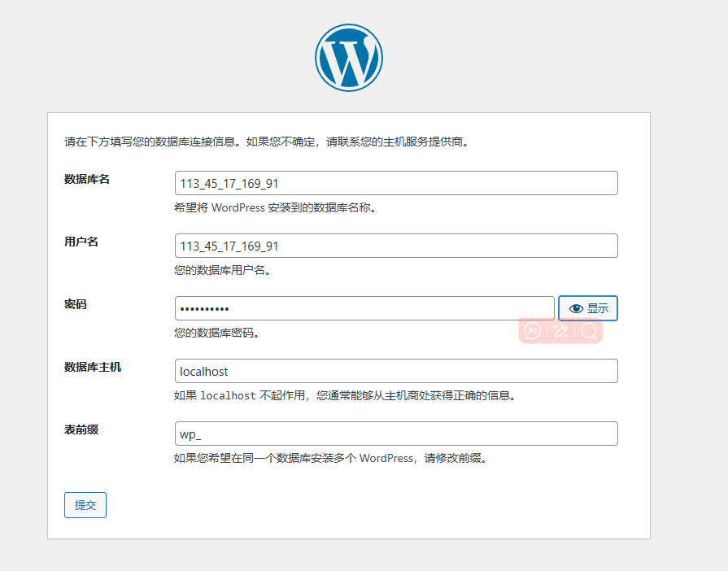Click the magic pen icon in pink overlay
The width and height of the screenshot is (728, 571).
(560, 331)
